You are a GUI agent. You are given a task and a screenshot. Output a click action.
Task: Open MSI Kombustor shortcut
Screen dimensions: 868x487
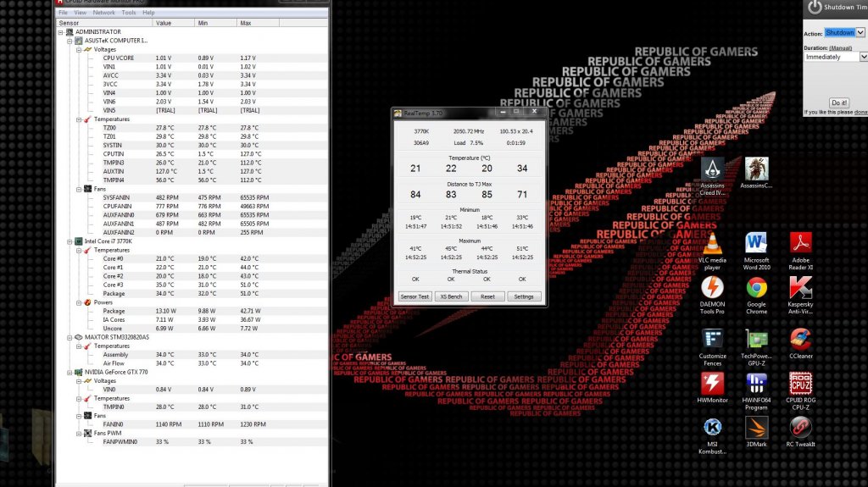pos(712,435)
